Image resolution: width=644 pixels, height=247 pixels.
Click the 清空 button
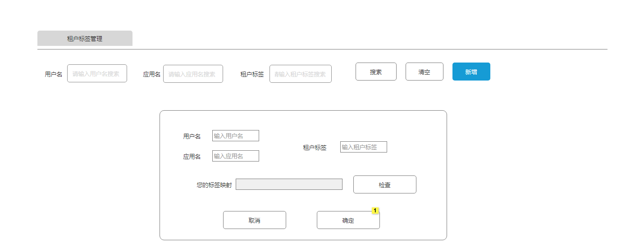coord(424,72)
